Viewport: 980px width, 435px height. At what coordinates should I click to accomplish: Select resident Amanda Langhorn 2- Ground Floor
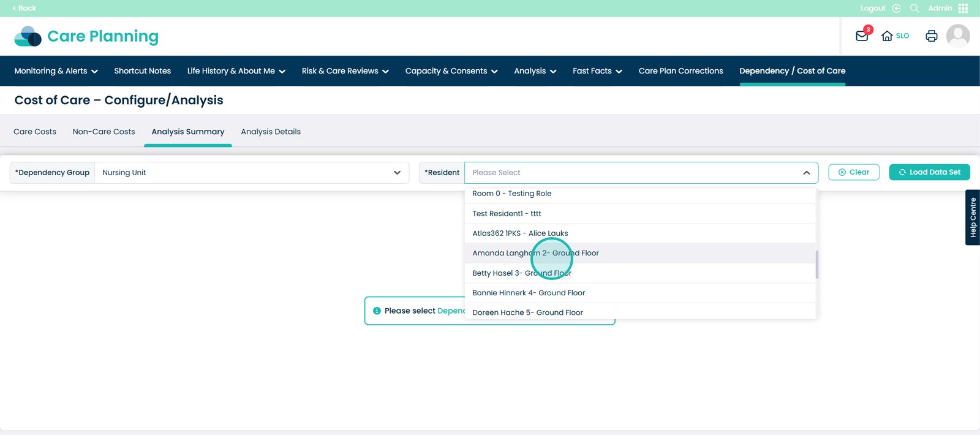coord(535,253)
